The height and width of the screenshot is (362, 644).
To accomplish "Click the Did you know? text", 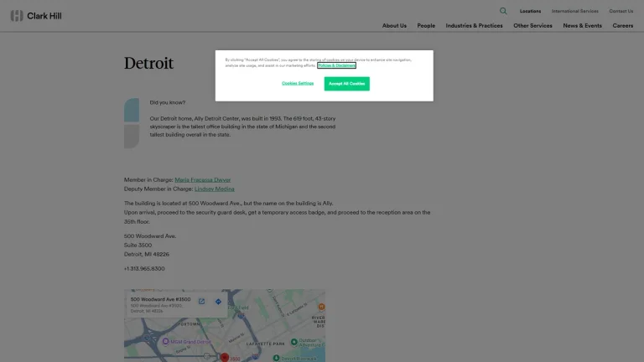I will tap(168, 102).
